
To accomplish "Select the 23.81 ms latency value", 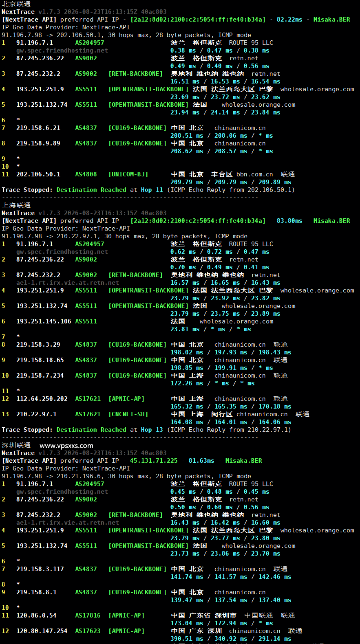I will pyautogui.click(x=185, y=329).
